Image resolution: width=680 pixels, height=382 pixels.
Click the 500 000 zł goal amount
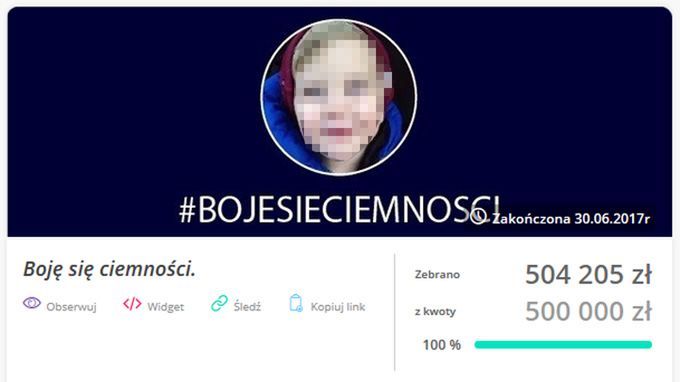coord(588,311)
